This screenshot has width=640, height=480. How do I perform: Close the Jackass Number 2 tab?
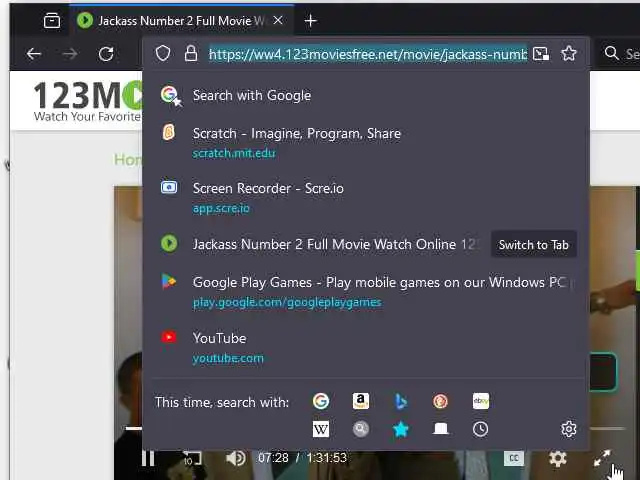coord(278,20)
